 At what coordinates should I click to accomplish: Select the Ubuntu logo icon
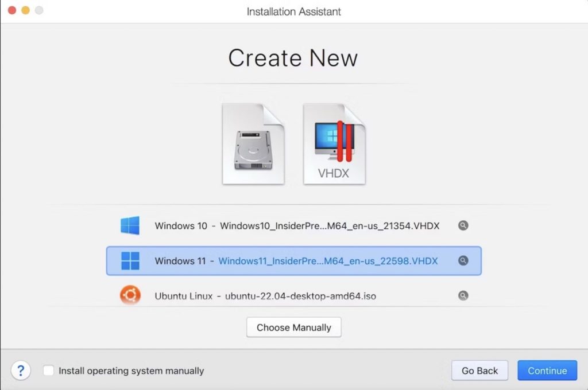click(x=130, y=295)
